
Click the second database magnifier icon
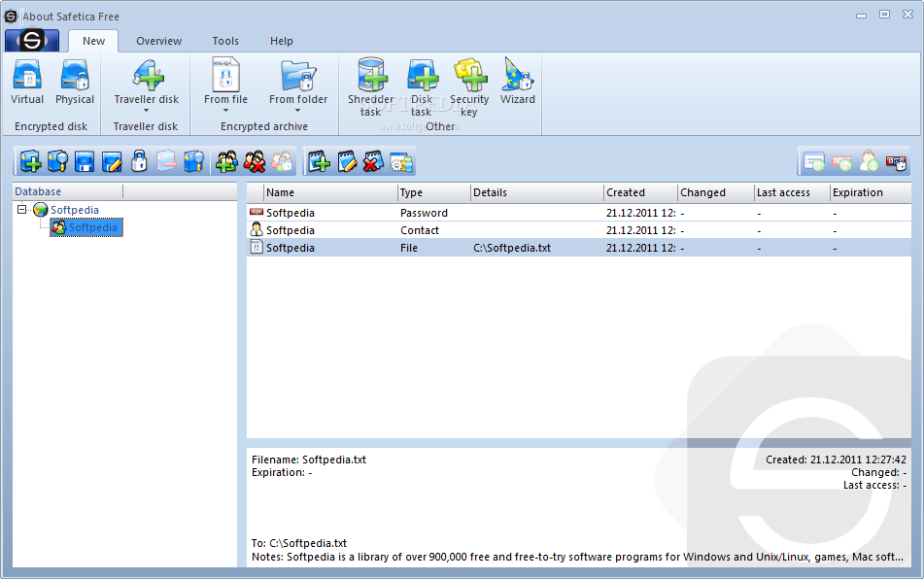click(x=194, y=161)
